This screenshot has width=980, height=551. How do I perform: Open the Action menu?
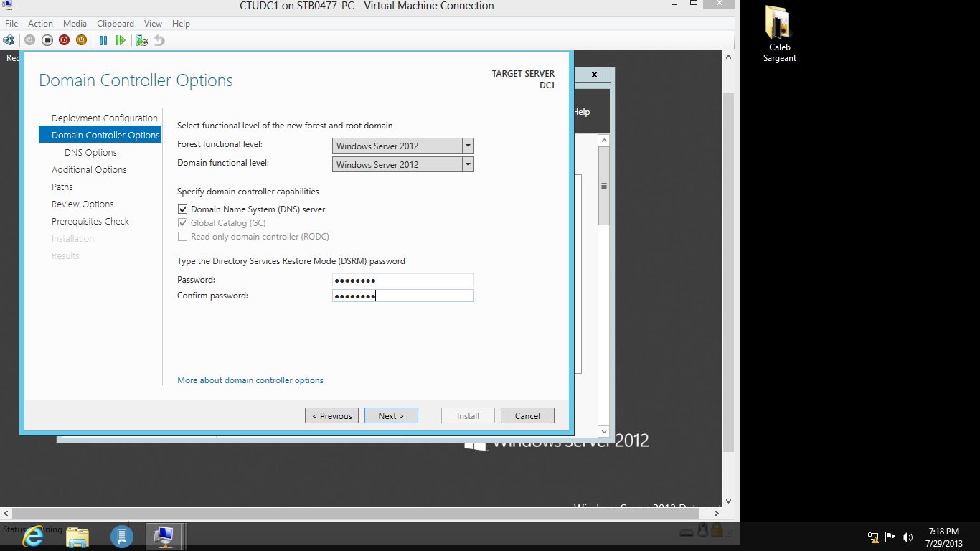point(41,24)
